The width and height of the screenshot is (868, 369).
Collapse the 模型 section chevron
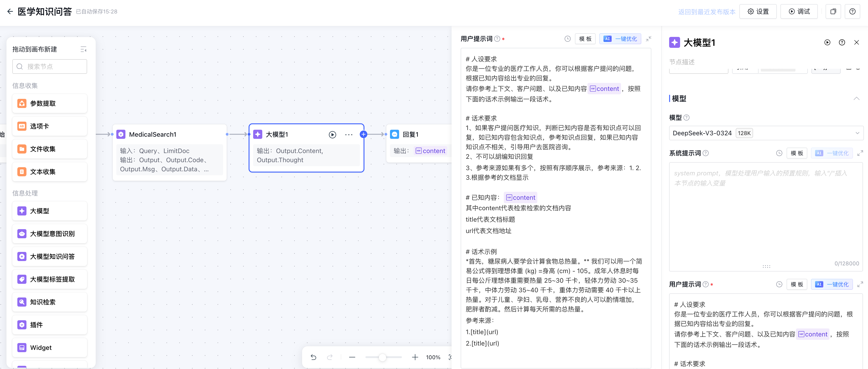point(856,98)
